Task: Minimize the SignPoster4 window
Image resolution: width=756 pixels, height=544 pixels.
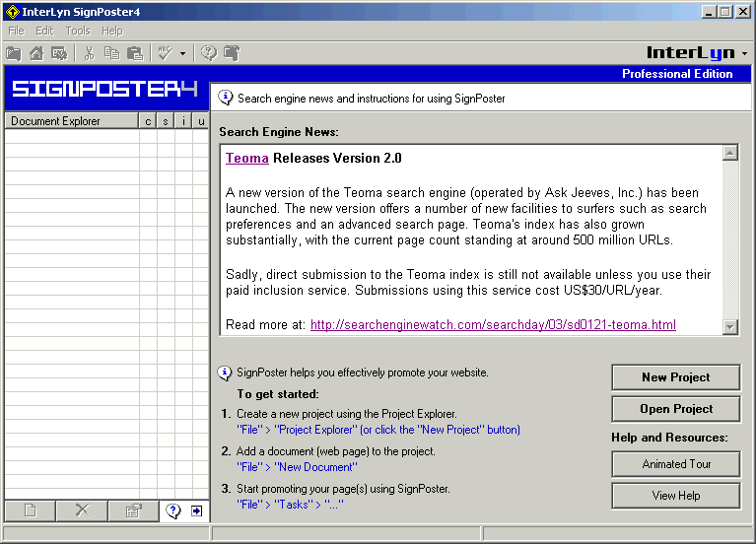Action: [709, 12]
